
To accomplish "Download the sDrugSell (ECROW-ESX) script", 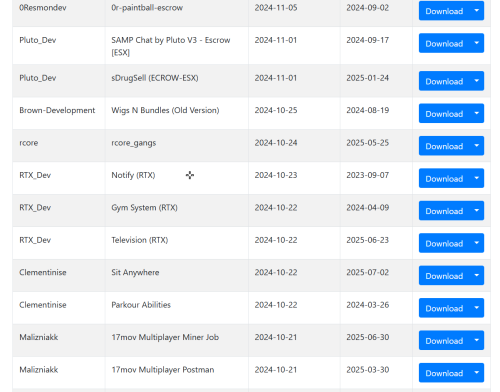I will click(444, 81).
